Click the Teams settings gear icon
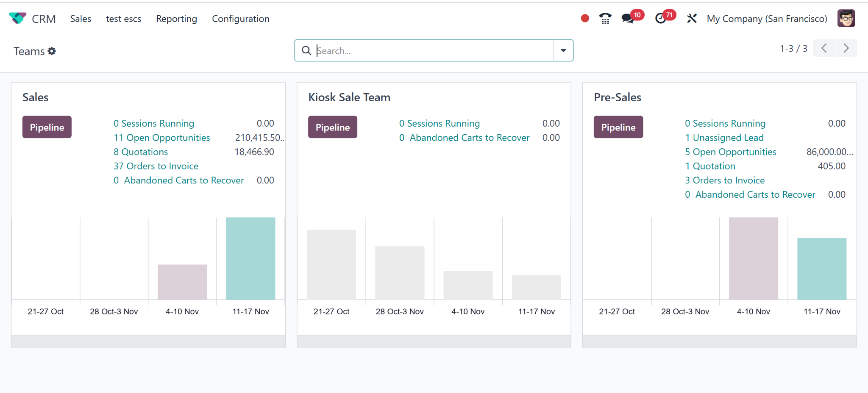 (52, 51)
